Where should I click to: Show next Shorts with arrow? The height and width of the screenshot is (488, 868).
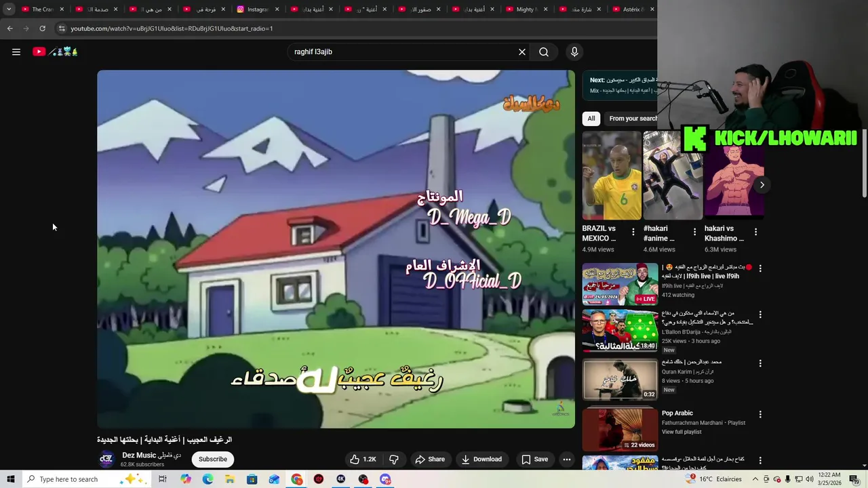pyautogui.click(x=762, y=184)
